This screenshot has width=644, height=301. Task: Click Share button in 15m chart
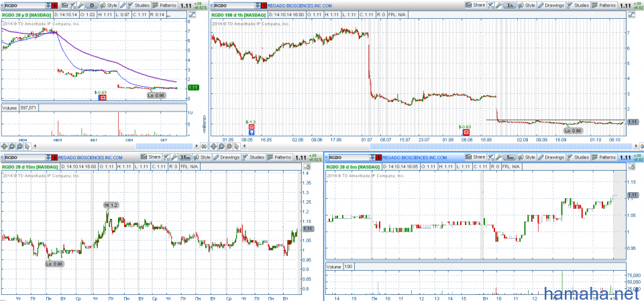coord(151,157)
